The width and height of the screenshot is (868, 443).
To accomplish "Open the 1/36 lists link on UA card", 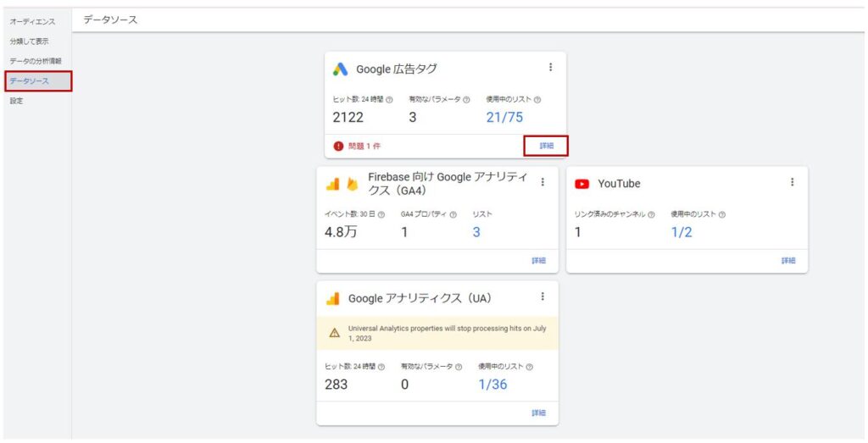I will tap(492, 385).
